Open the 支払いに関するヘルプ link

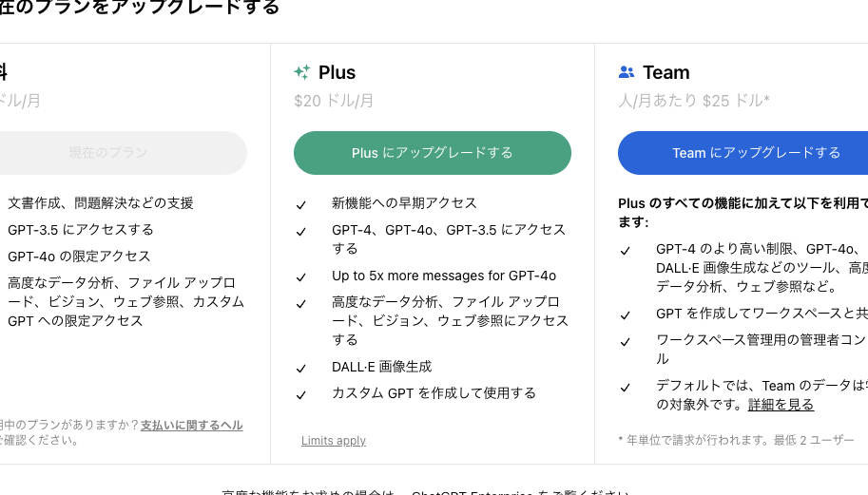coord(191,426)
